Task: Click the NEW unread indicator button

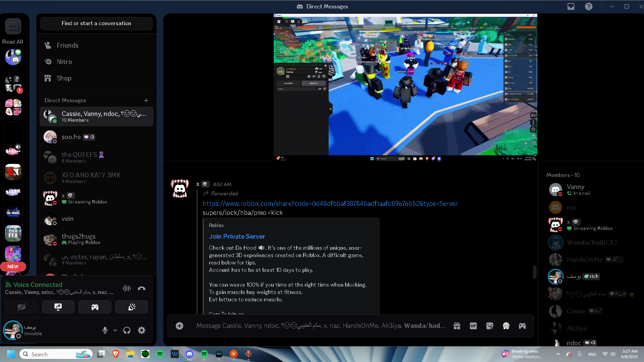Action: coord(13,266)
